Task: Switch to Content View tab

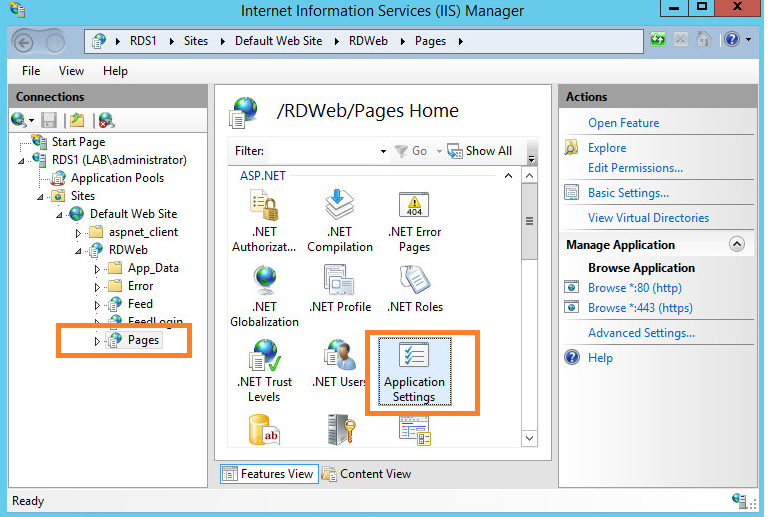Action: click(367, 474)
